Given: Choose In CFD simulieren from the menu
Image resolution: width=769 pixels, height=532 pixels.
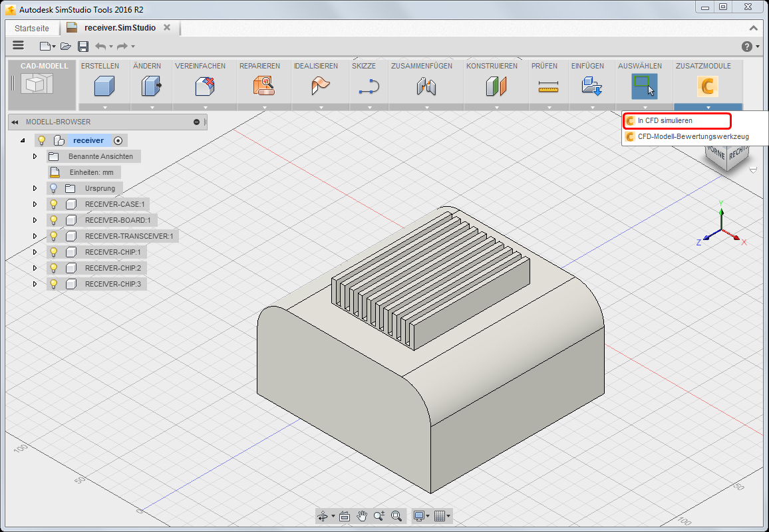Looking at the screenshot, I should point(665,121).
